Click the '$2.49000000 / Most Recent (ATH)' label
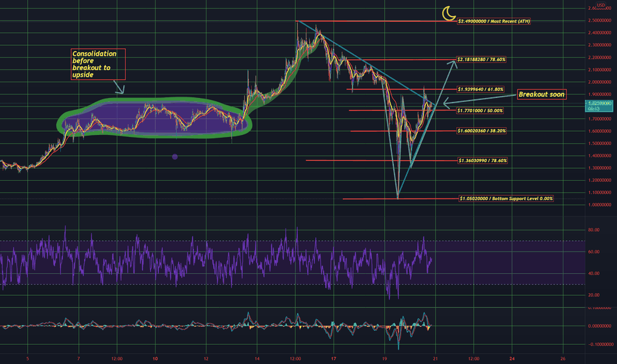Image resolution: width=617 pixels, height=364 pixels. pos(493,21)
